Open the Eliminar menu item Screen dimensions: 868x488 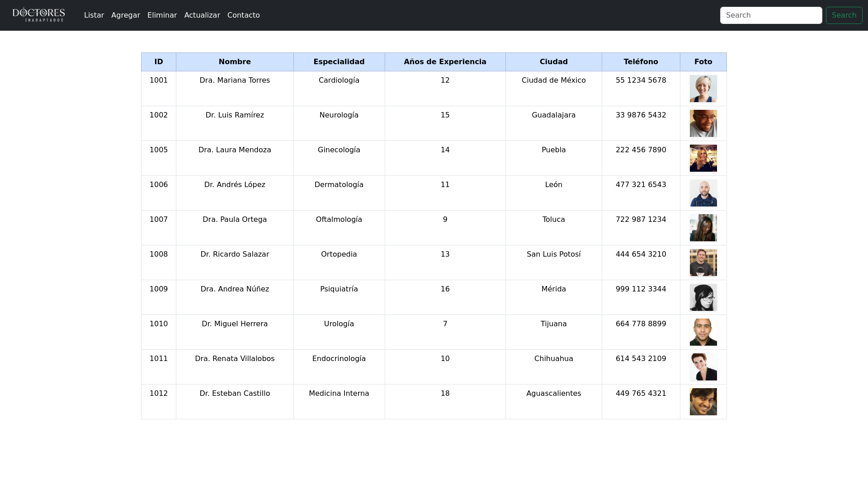point(162,15)
